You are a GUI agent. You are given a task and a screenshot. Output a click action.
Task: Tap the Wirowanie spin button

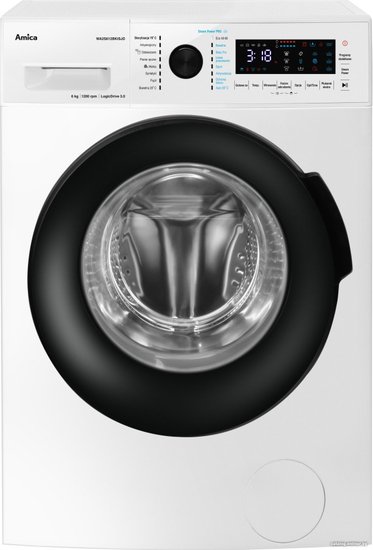(270, 85)
